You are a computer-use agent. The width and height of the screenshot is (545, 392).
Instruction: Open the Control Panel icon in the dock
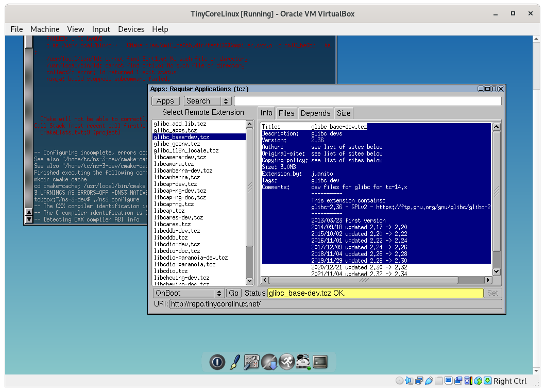252,362
